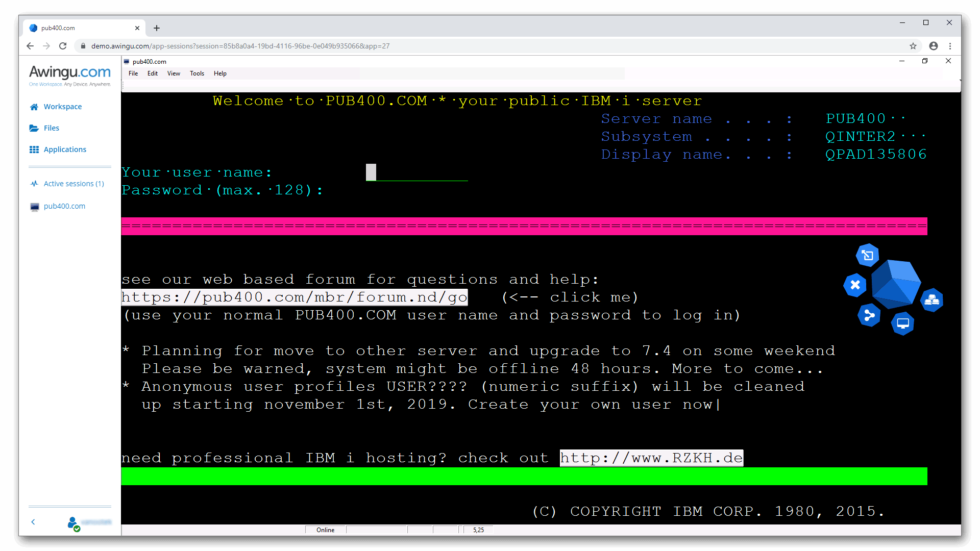980x551 pixels.
Task: Click the browser forward arrow
Action: tap(46, 46)
